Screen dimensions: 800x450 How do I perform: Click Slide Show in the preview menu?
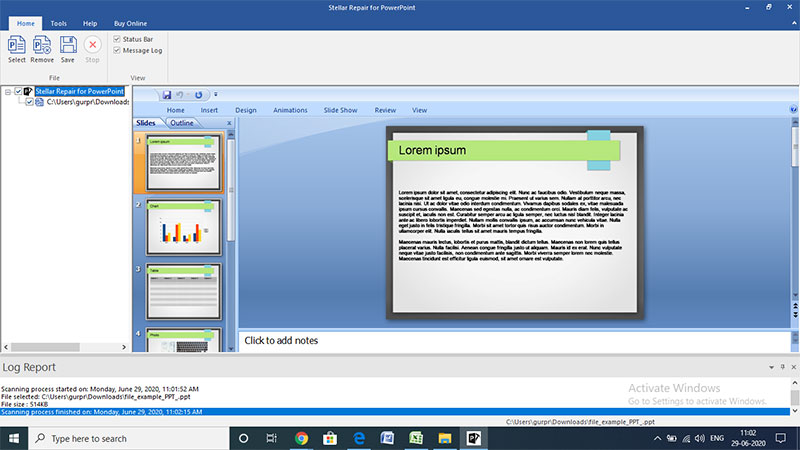340,110
